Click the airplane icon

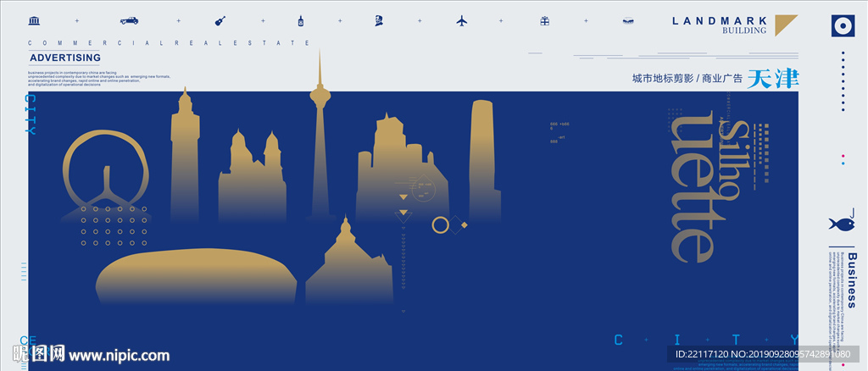[x=462, y=21]
